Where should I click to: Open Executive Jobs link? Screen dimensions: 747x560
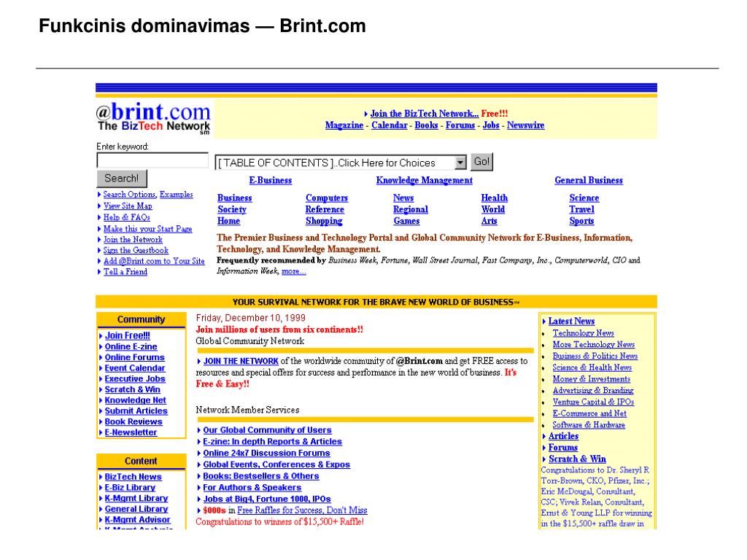[135, 379]
